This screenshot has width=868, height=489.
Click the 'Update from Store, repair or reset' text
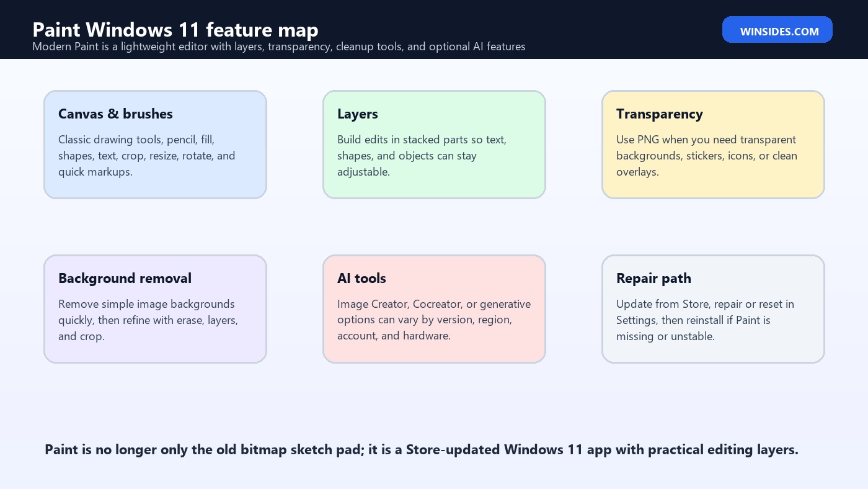[x=705, y=320]
